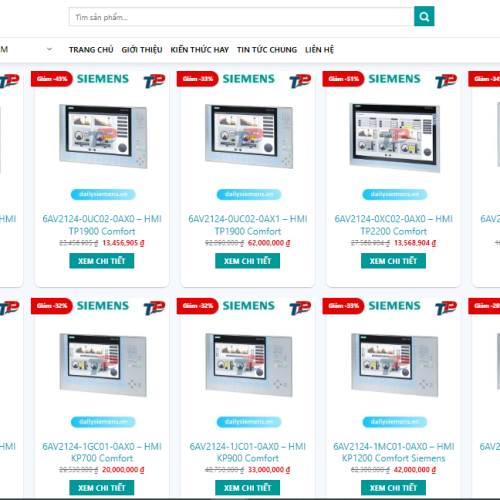Click XEM CHI TIẾT for 6AV2124-0UC02-0AX0
This screenshot has height=500, width=500.
[102, 261]
